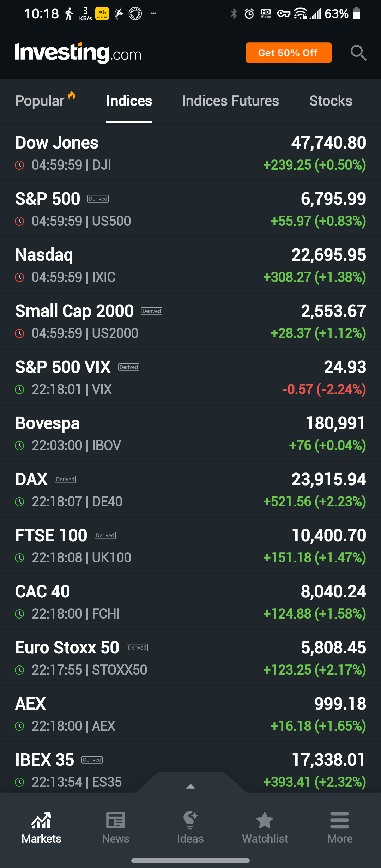
Task: Tap the Derived badge next to S&P 500
Action: click(98, 199)
